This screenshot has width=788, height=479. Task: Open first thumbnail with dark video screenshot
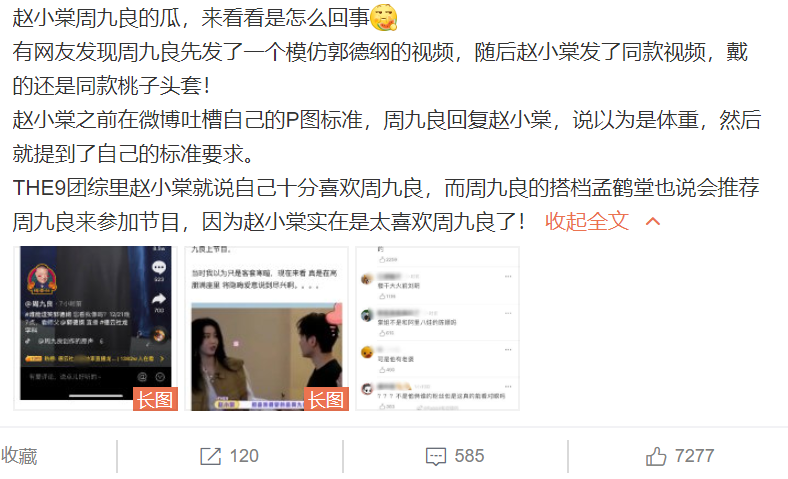point(95,328)
